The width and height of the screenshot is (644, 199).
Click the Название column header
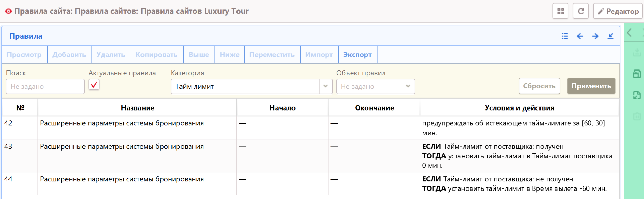pyautogui.click(x=137, y=108)
